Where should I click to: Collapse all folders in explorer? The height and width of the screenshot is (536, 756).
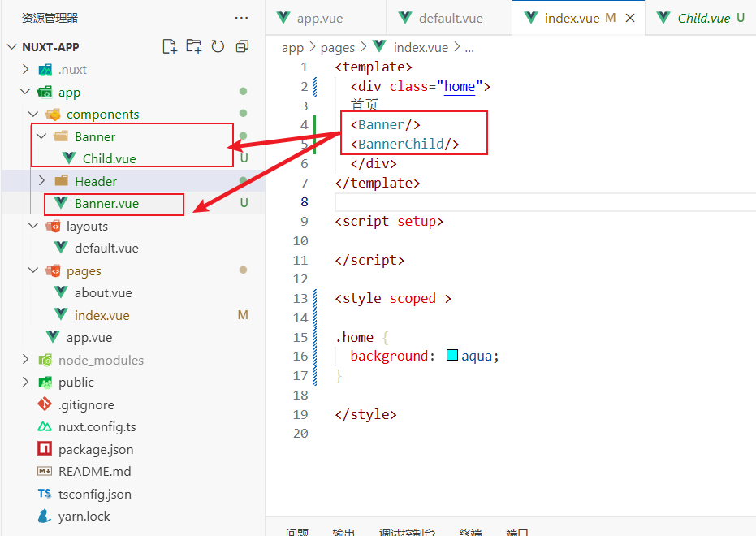point(242,46)
